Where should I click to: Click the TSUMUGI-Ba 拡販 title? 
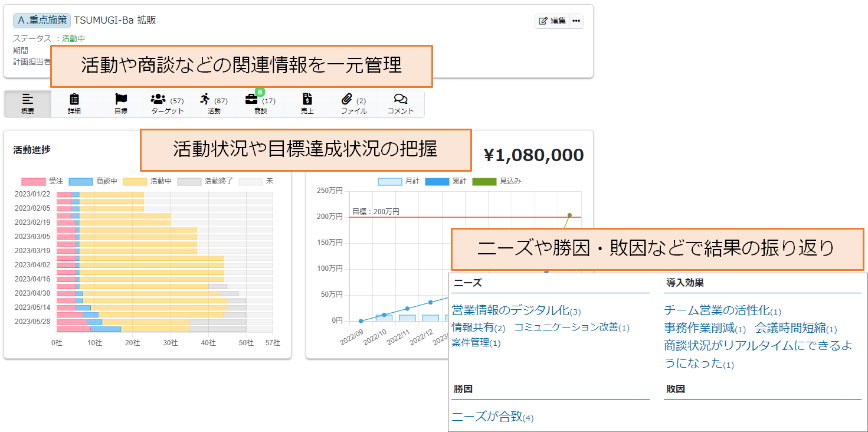115,20
